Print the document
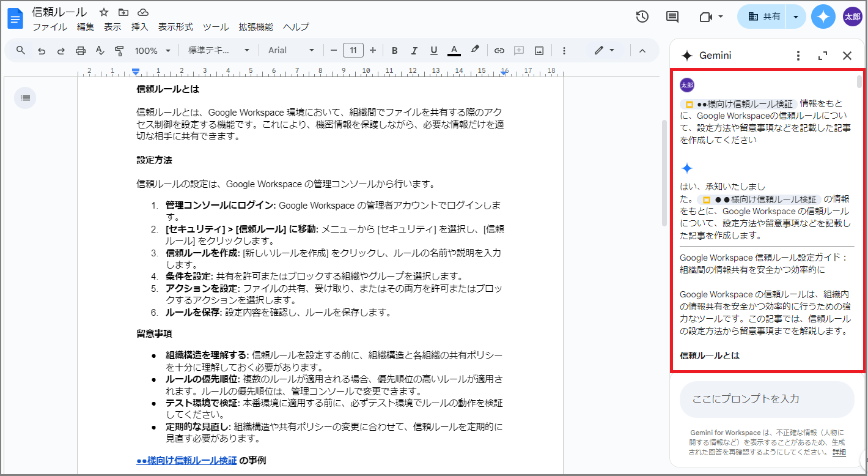 (80, 50)
